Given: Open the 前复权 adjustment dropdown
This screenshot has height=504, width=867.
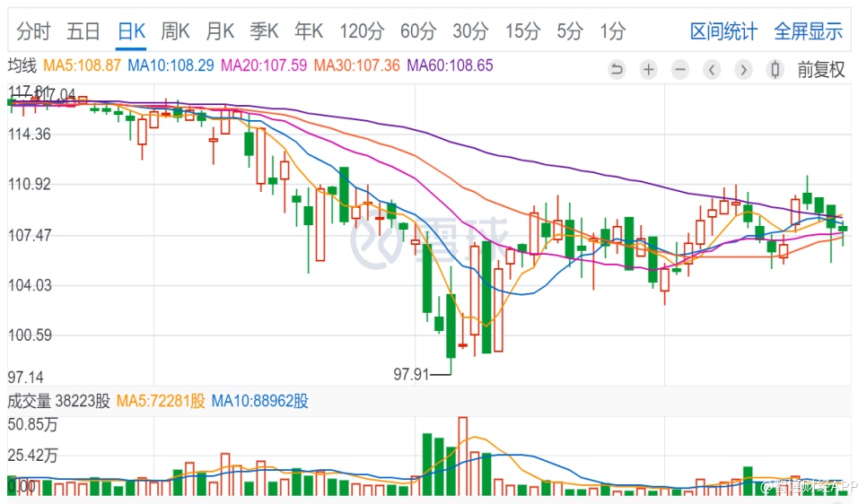Looking at the screenshot, I should (820, 70).
